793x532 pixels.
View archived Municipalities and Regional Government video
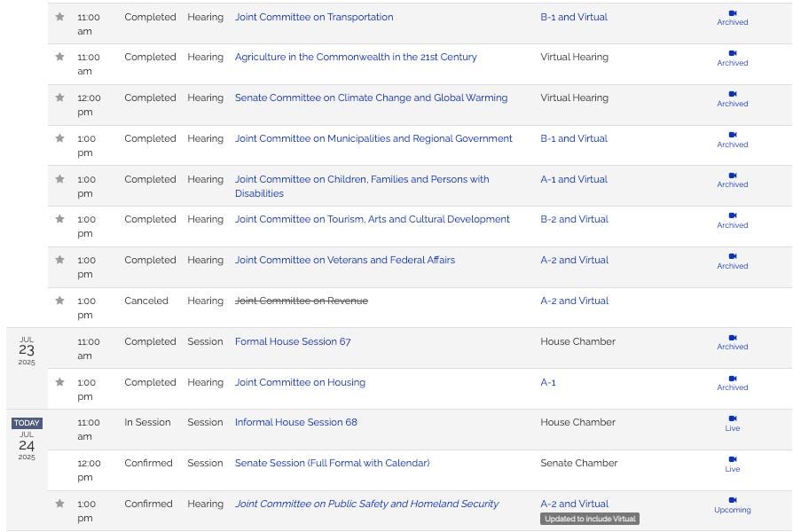pyautogui.click(x=733, y=139)
